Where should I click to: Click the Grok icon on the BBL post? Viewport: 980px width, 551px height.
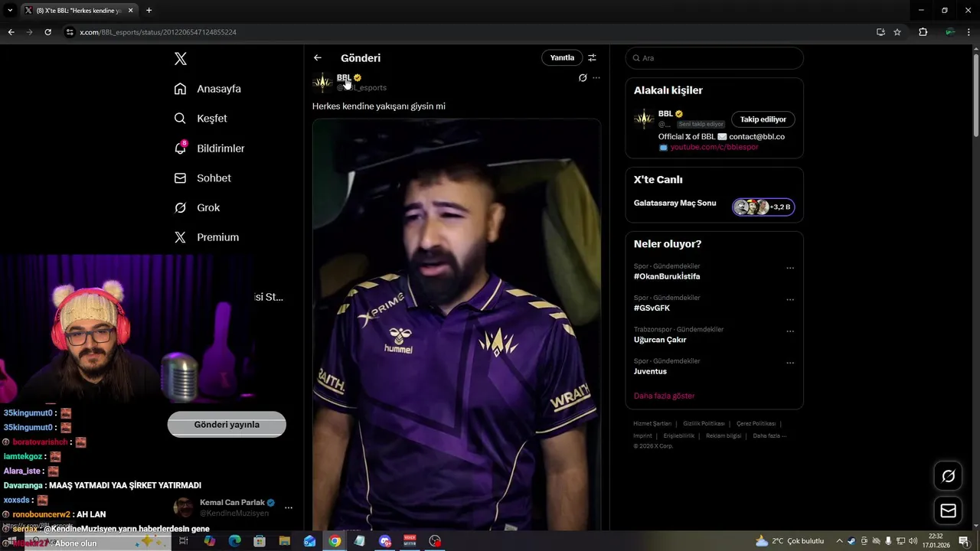(583, 78)
